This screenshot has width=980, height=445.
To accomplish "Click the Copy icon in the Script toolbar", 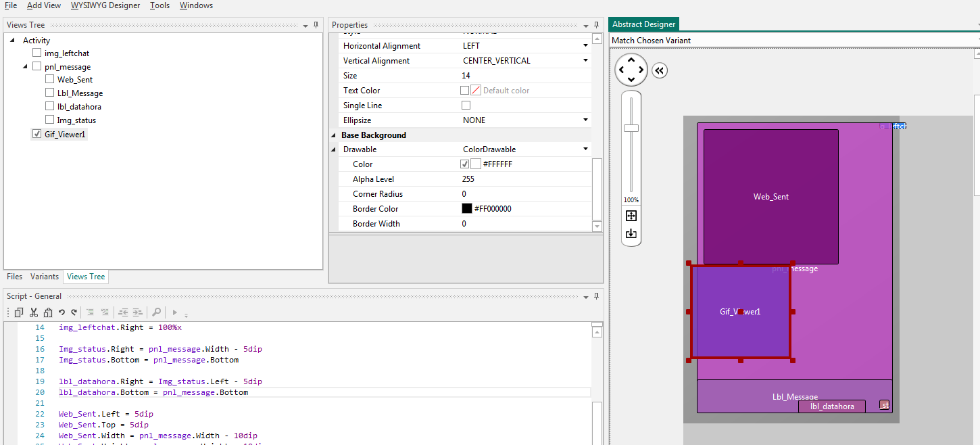I will [19, 312].
